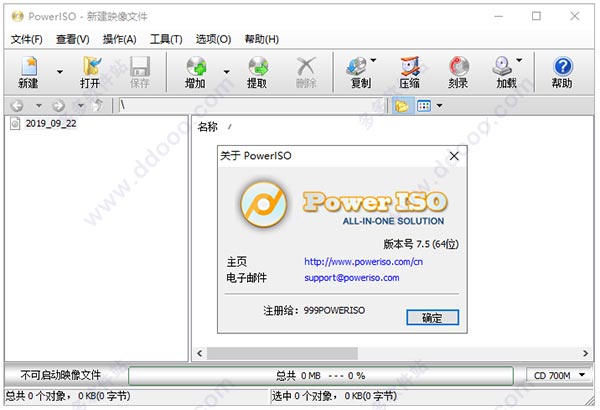Click the 版本号 7.5 (64位) text
600x410 pixels.
click(x=421, y=244)
